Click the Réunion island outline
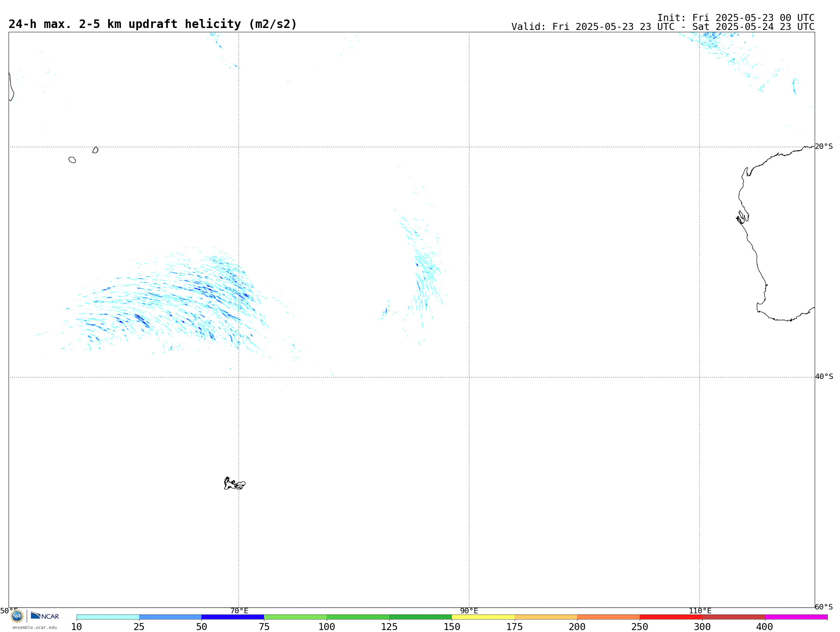This screenshot has height=632, width=840. 72,160
